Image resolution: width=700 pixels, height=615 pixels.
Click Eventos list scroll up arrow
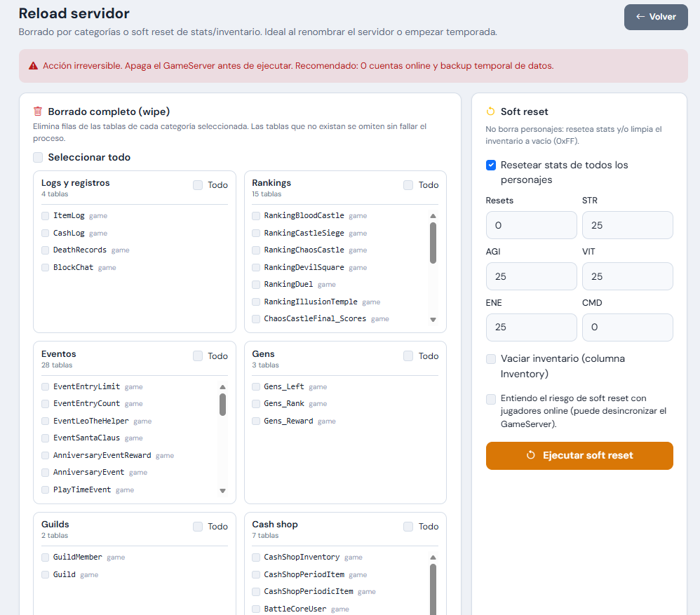(222, 387)
